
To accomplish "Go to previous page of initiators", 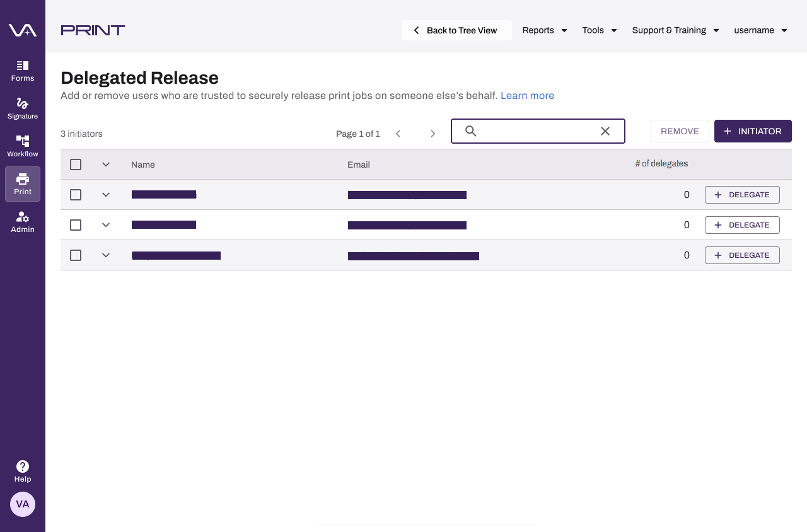I will point(398,134).
